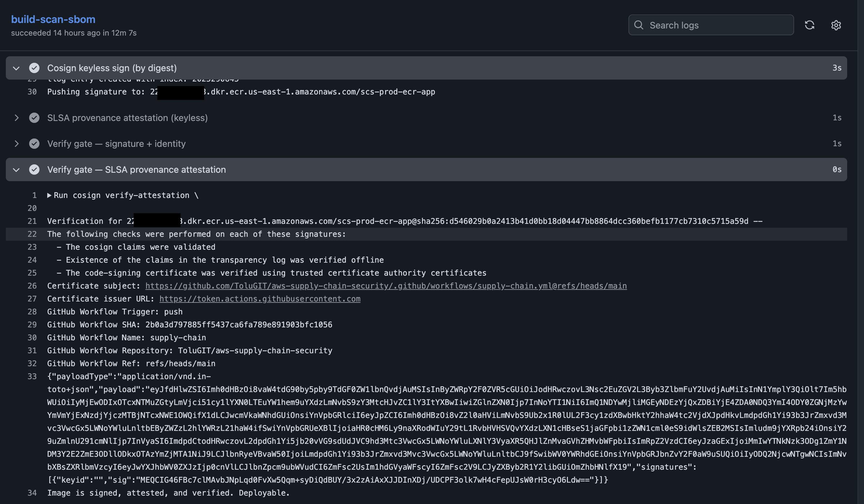Click the GitHub Workflow Repository line
The width and height of the screenshot is (864, 504).
tap(190, 351)
